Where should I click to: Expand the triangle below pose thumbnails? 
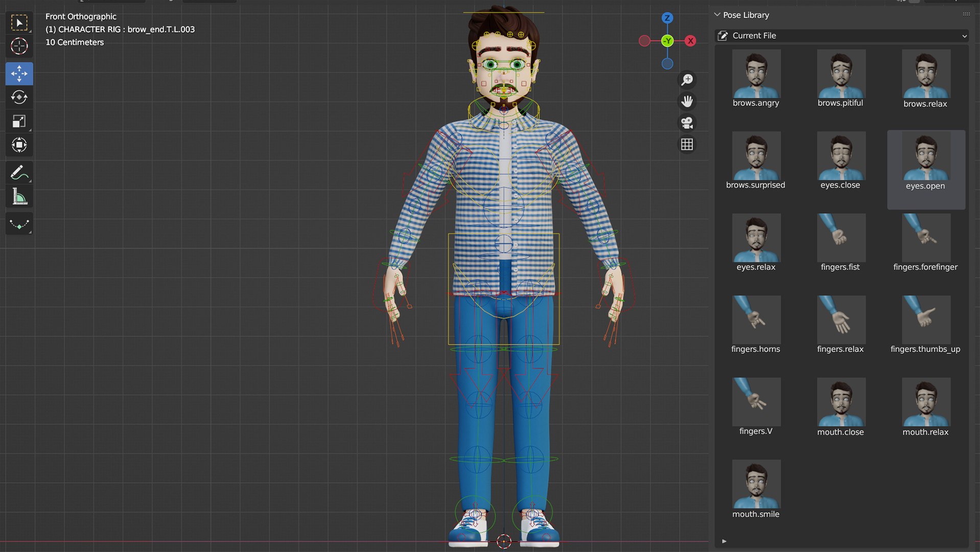click(x=724, y=541)
